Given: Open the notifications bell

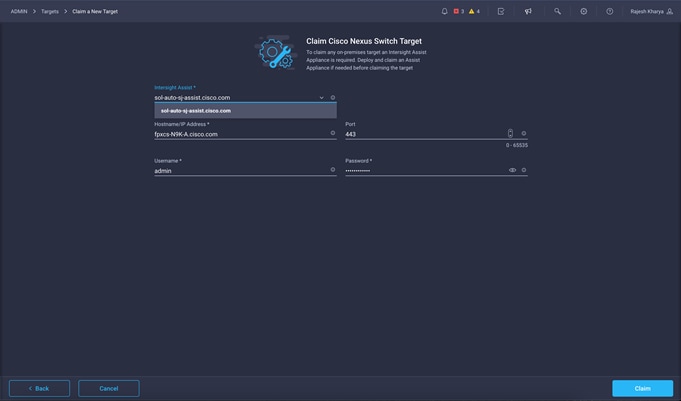Looking at the screenshot, I should (444, 11).
